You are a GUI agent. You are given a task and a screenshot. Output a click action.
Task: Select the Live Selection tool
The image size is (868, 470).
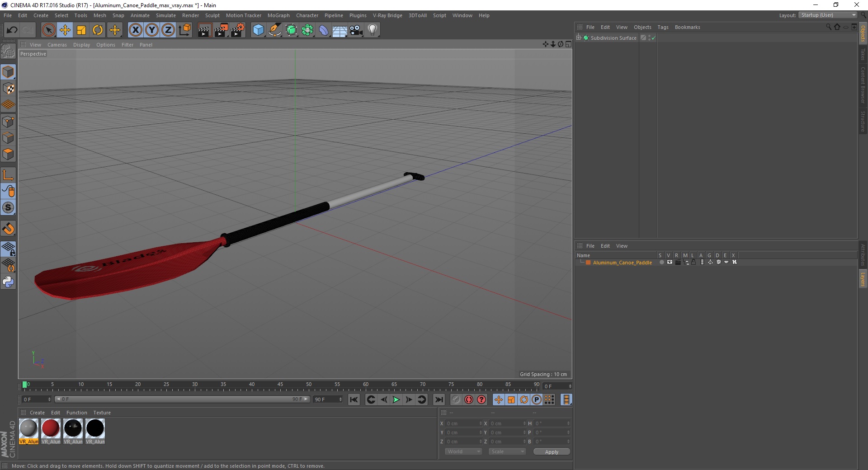tap(48, 30)
